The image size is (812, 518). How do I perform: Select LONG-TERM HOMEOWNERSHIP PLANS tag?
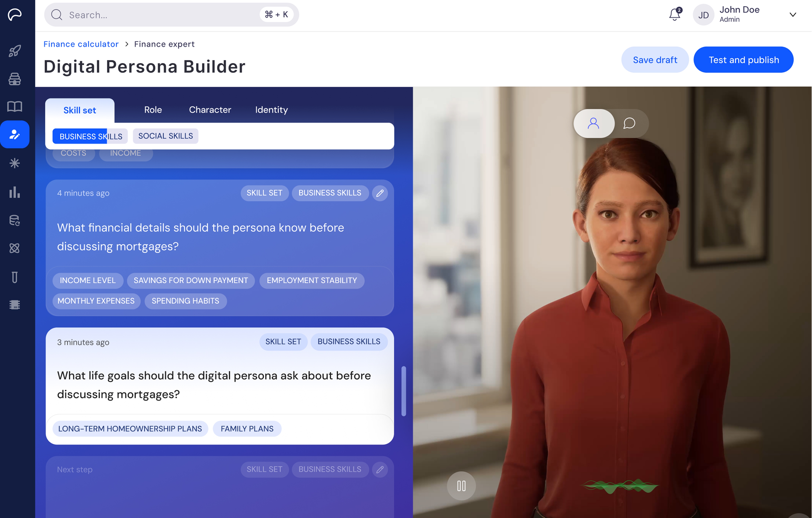[x=130, y=429]
